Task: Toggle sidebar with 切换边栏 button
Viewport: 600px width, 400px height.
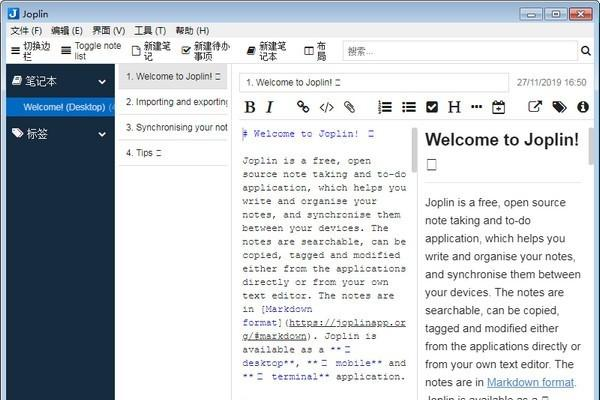Action: [x=28, y=50]
